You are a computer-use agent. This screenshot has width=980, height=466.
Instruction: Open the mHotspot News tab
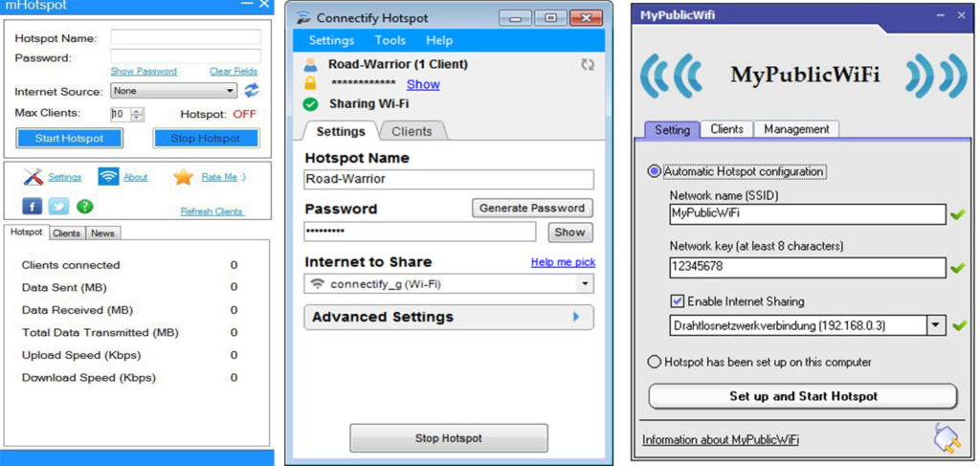102,233
